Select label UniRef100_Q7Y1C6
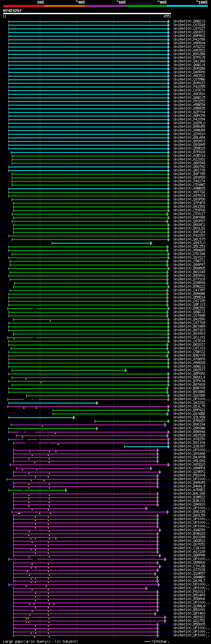Image resolution: width=211 pixels, height=644 pixels. pos(189,279)
